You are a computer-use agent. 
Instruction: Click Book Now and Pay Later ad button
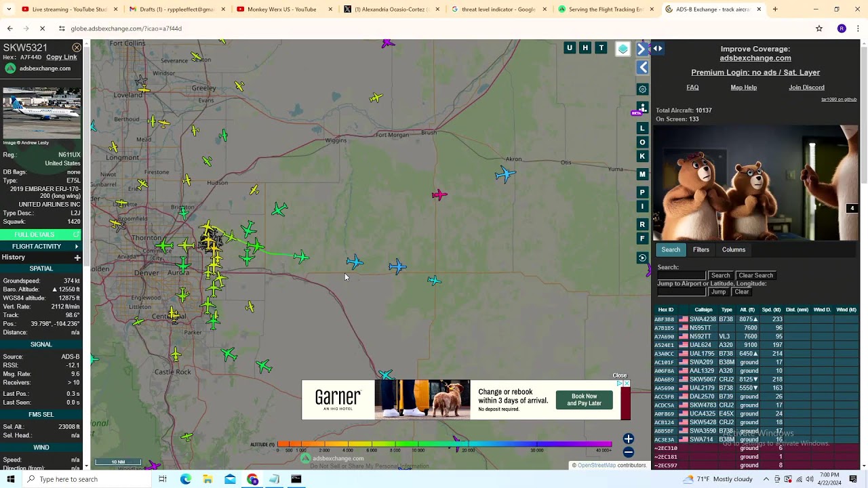[585, 400]
